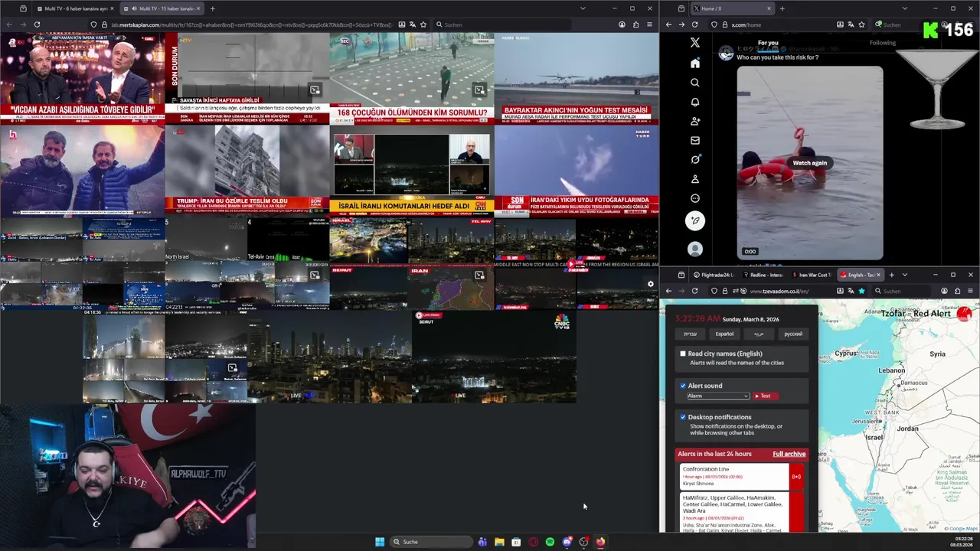Switch to Multi TV - 6 haber kanalını tab
The image size is (980, 551).
coord(75,8)
